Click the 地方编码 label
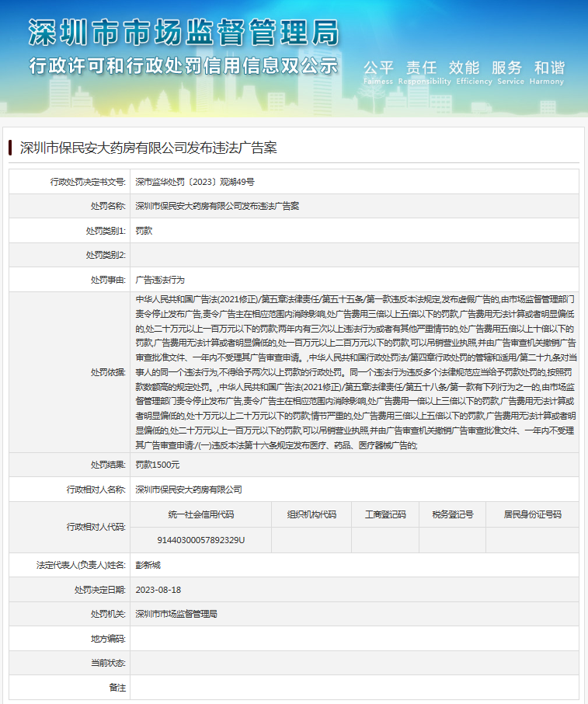This screenshot has width=588, height=704. click(108, 639)
